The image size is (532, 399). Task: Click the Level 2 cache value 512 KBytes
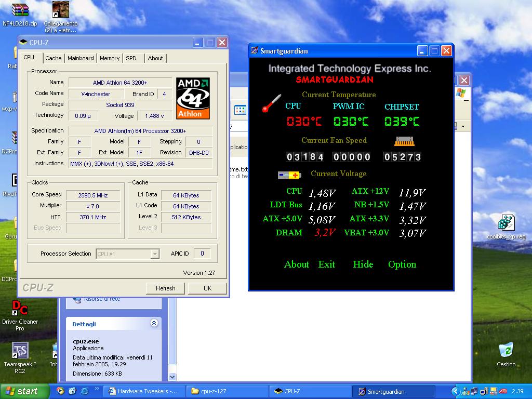coord(187,217)
